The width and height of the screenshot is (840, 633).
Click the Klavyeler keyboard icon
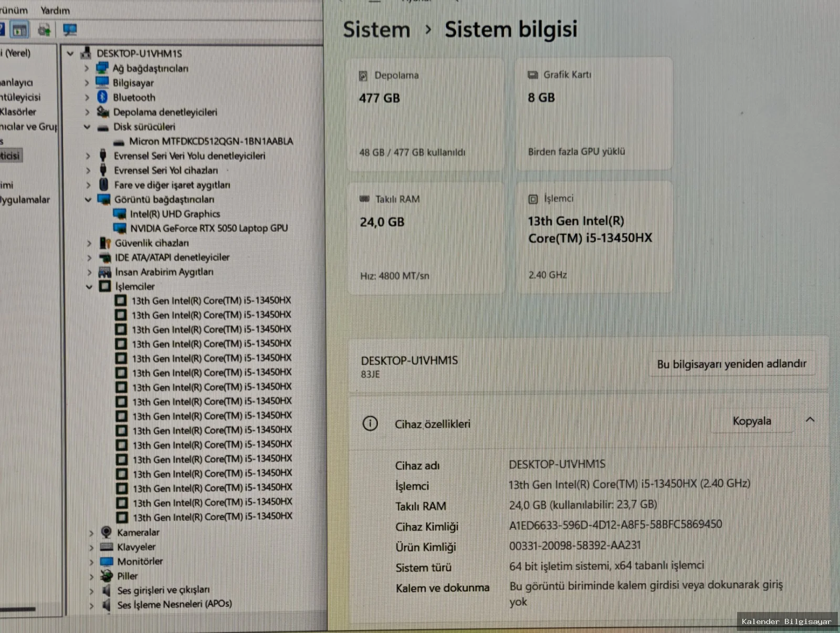coord(107,547)
